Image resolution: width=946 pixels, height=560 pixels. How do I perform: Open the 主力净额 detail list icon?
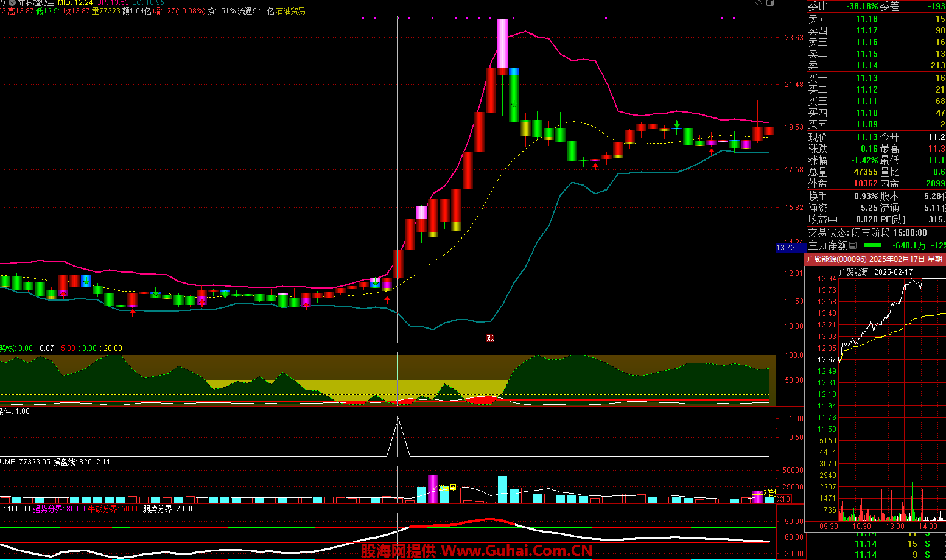point(853,245)
